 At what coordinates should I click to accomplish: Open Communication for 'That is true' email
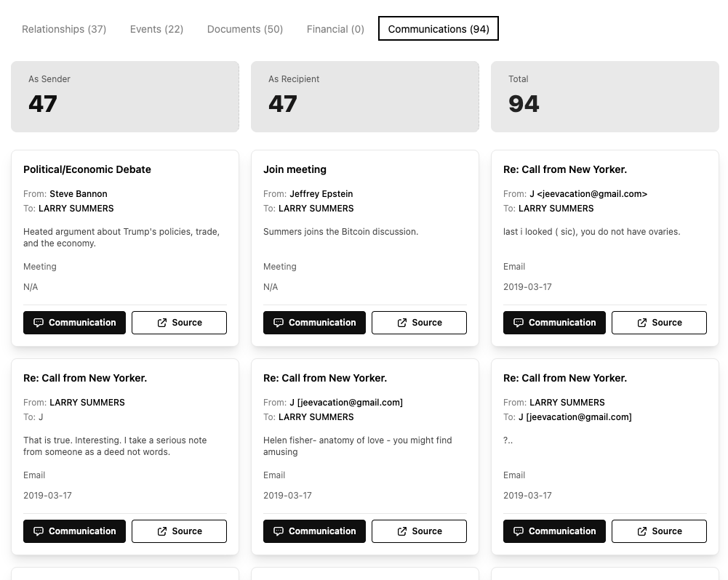(x=74, y=531)
